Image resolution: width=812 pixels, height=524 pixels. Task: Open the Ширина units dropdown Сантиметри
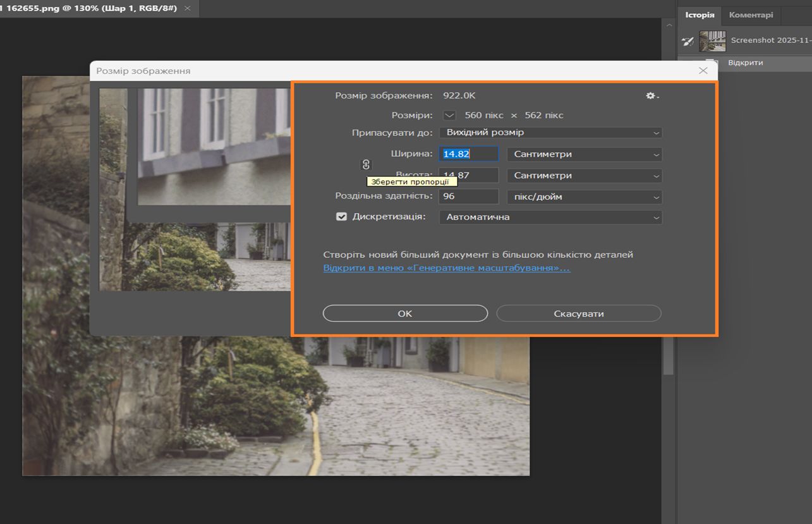585,154
